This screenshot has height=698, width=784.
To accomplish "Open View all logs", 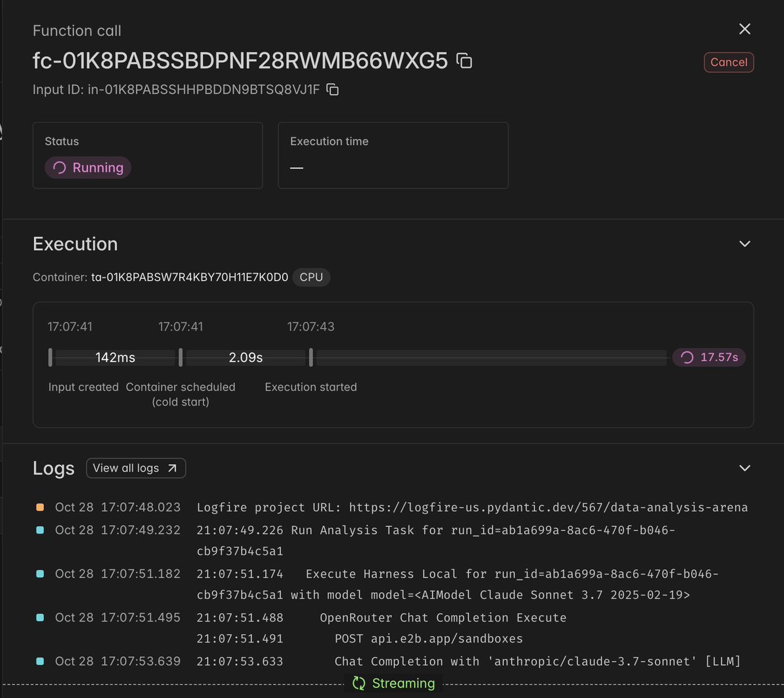I will tap(136, 468).
